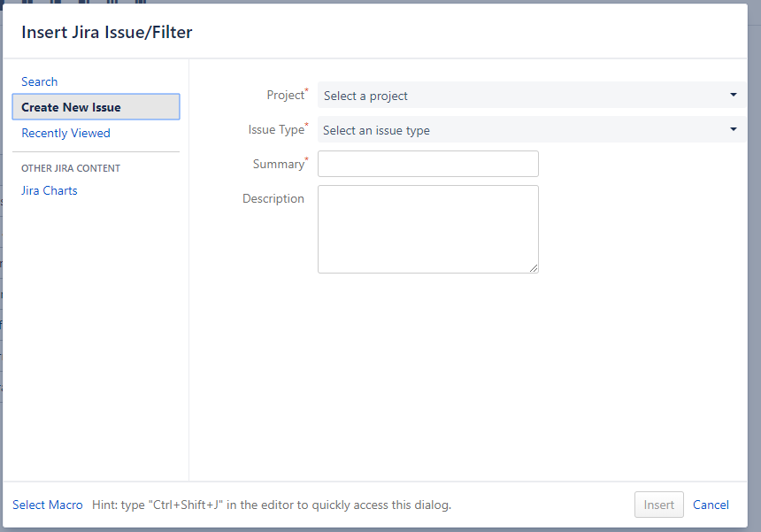Click the Issue Type field label
The width and height of the screenshot is (761, 532).
point(278,129)
